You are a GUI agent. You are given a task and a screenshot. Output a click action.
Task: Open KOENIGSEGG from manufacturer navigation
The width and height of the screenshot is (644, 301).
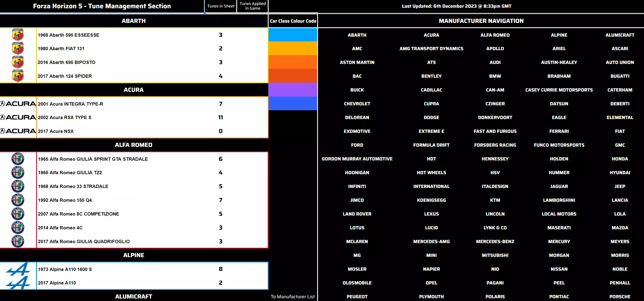point(431,200)
